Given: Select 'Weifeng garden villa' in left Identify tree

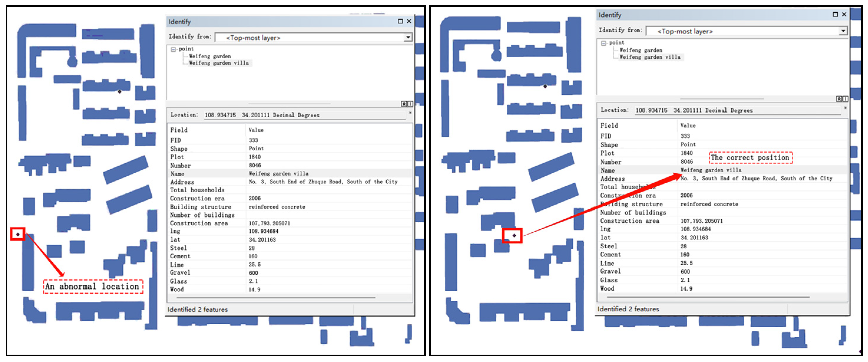Looking at the screenshot, I should (x=219, y=63).
